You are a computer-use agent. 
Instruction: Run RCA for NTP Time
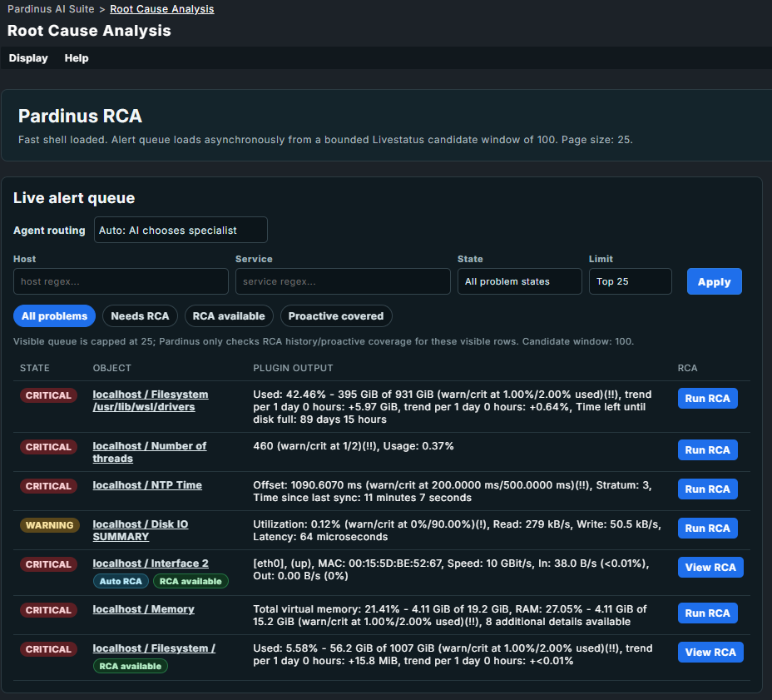(x=707, y=489)
